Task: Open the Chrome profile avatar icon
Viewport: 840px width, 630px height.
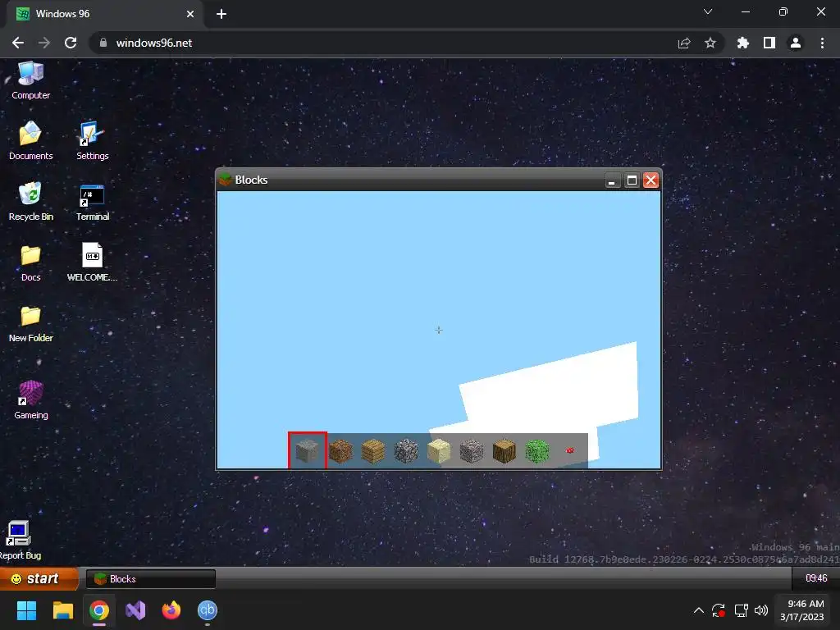Action: [796, 43]
